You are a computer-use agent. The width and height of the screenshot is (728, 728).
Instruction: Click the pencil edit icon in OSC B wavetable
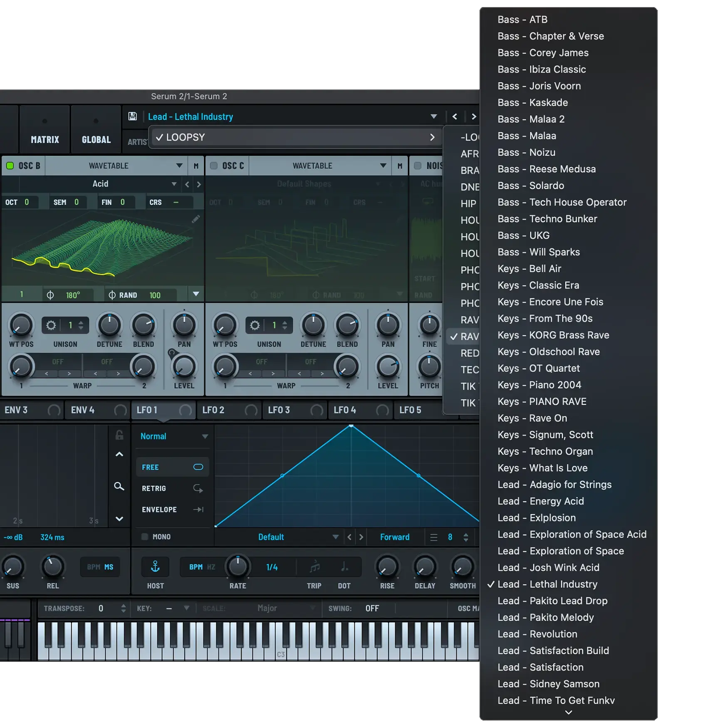196,219
